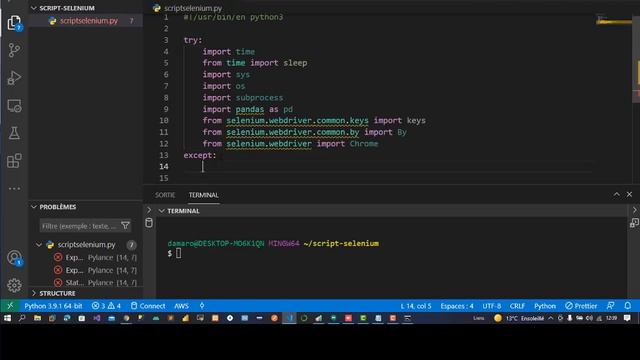The image size is (640, 360).
Task: Click '~/script-selenium' path in terminal
Action: (341, 244)
